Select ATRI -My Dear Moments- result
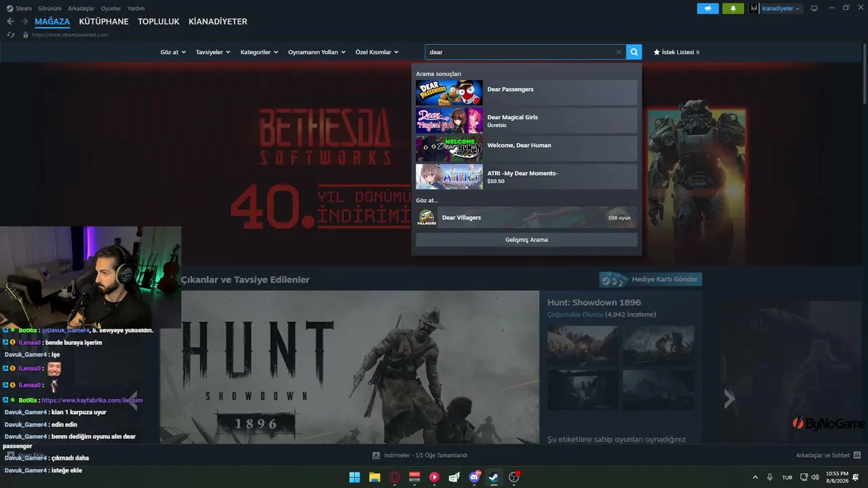The height and width of the screenshot is (488, 868). [526, 176]
